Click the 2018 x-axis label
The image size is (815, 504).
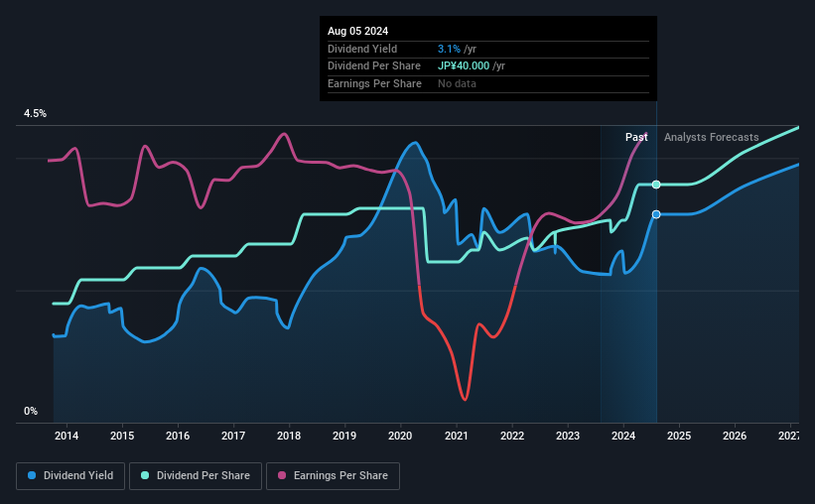coord(289,436)
